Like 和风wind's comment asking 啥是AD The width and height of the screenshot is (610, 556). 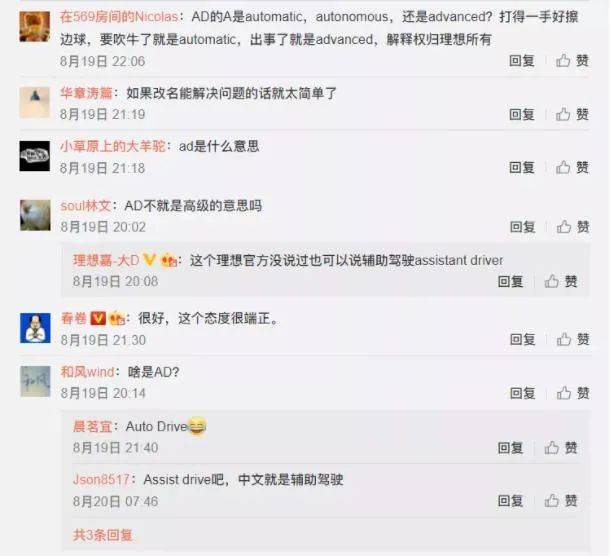pyautogui.click(x=573, y=393)
